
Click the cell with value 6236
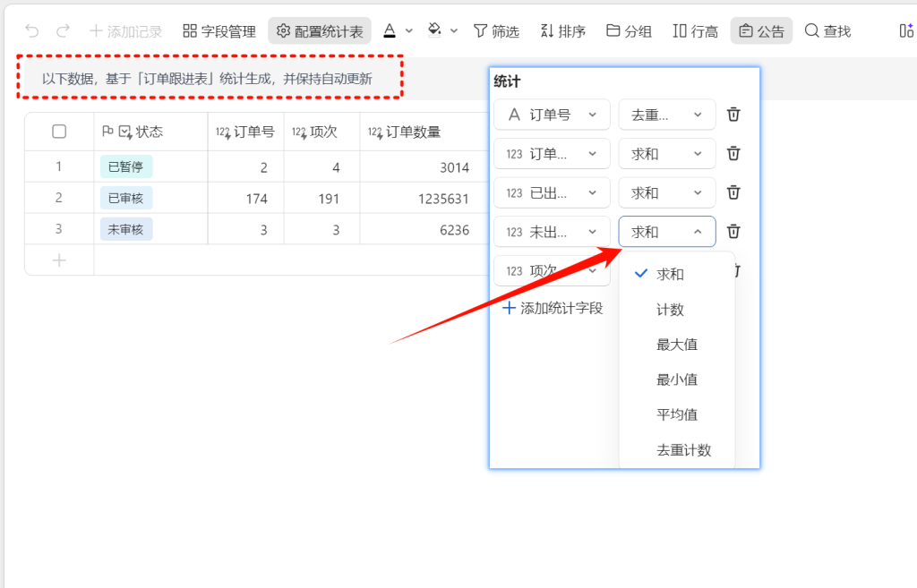point(424,229)
